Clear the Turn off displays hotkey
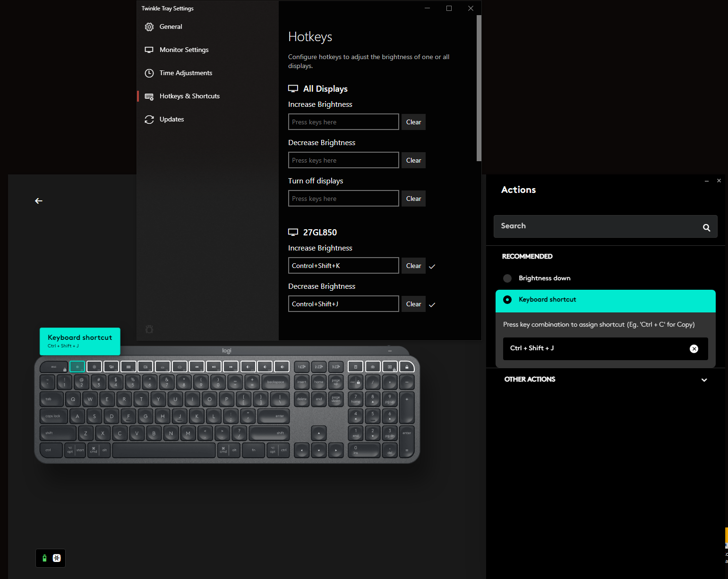The image size is (728, 579). [413, 199]
